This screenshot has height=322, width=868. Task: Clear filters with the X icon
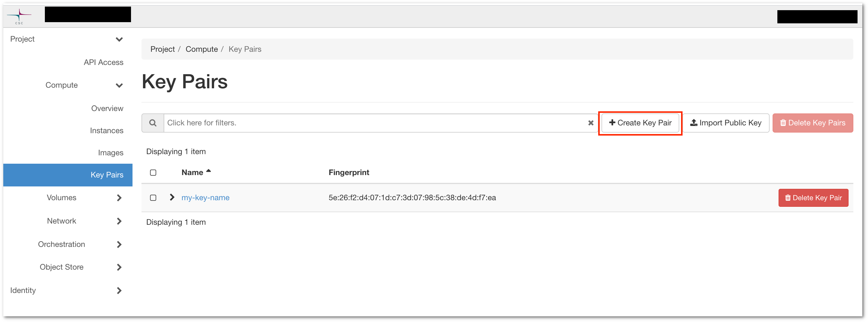[x=590, y=123]
